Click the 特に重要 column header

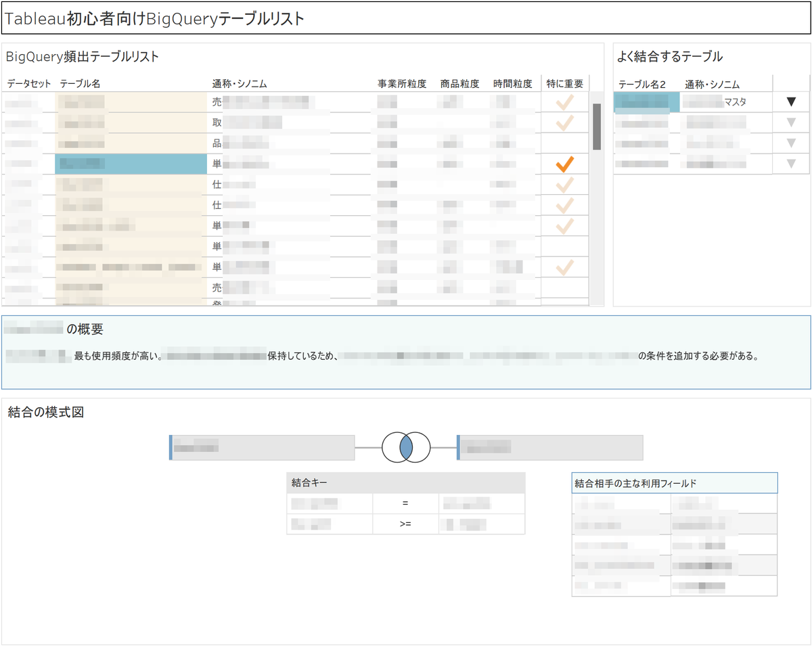[x=565, y=84]
